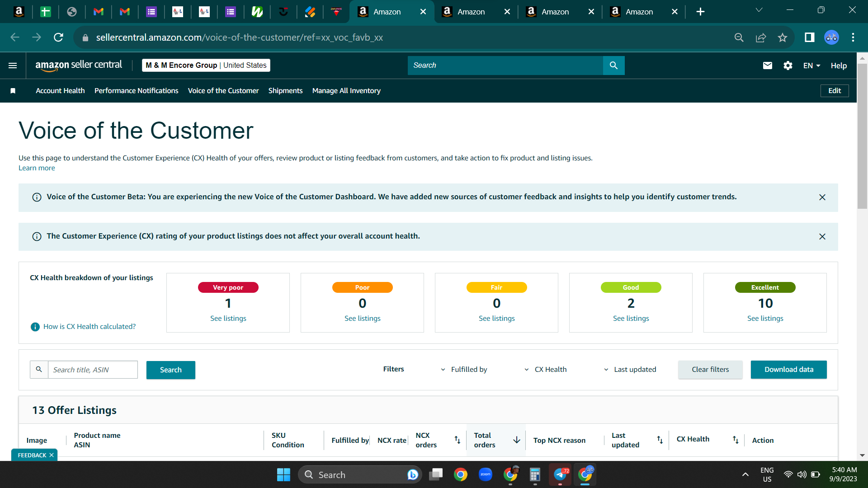868x488 pixels.
Task: Toggle the browser side panel
Action: pos(809,38)
